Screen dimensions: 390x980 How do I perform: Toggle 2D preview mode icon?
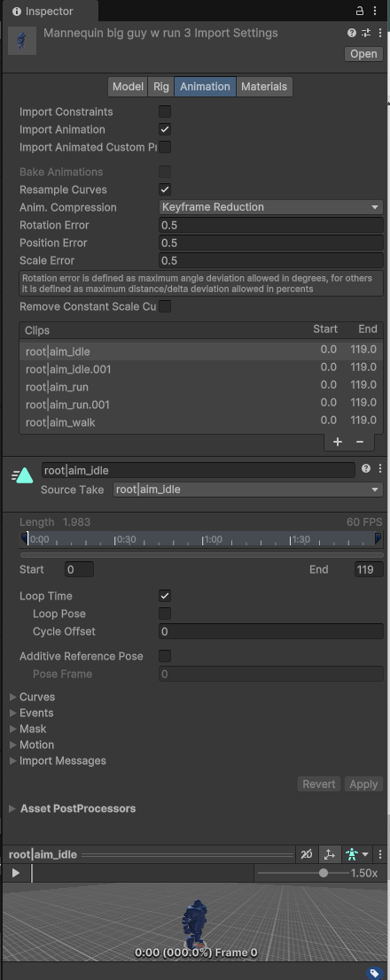[x=306, y=854]
